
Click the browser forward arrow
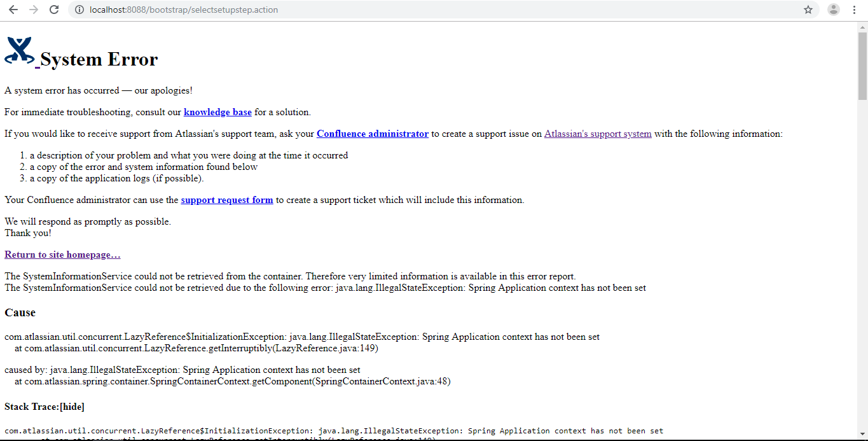34,10
